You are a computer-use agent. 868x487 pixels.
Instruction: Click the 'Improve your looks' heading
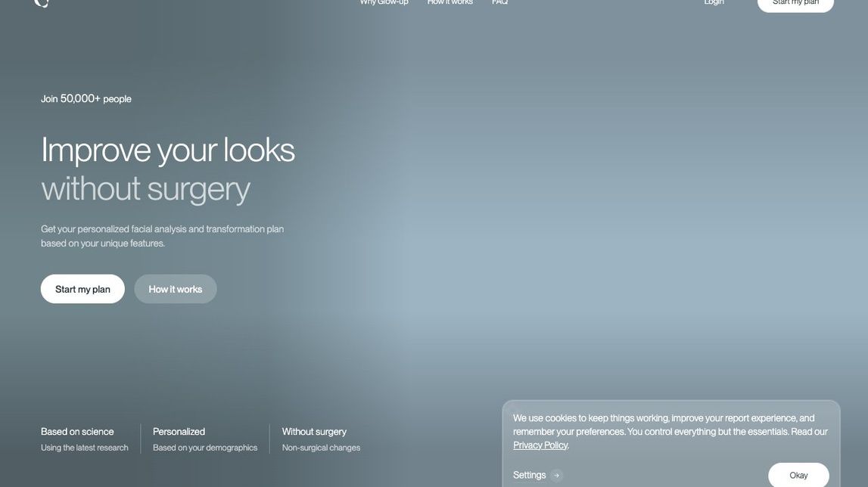point(168,150)
